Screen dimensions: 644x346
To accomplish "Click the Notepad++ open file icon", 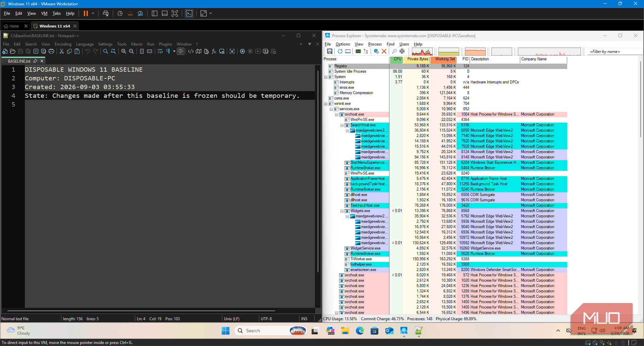I will tap(13, 51).
